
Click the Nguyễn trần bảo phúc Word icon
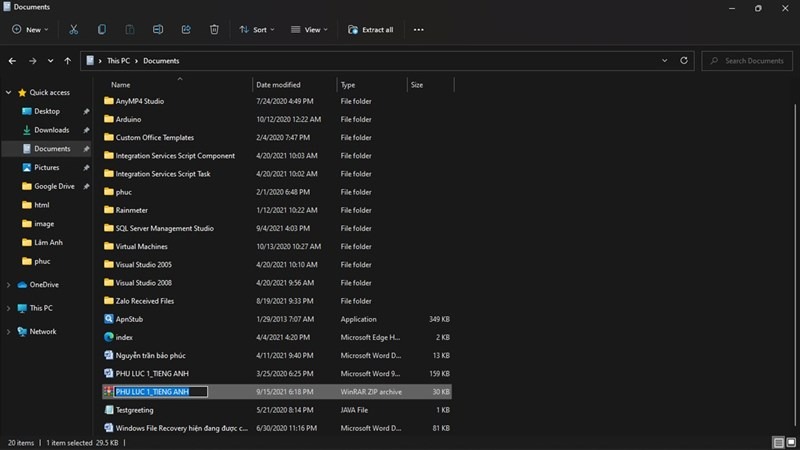point(109,355)
